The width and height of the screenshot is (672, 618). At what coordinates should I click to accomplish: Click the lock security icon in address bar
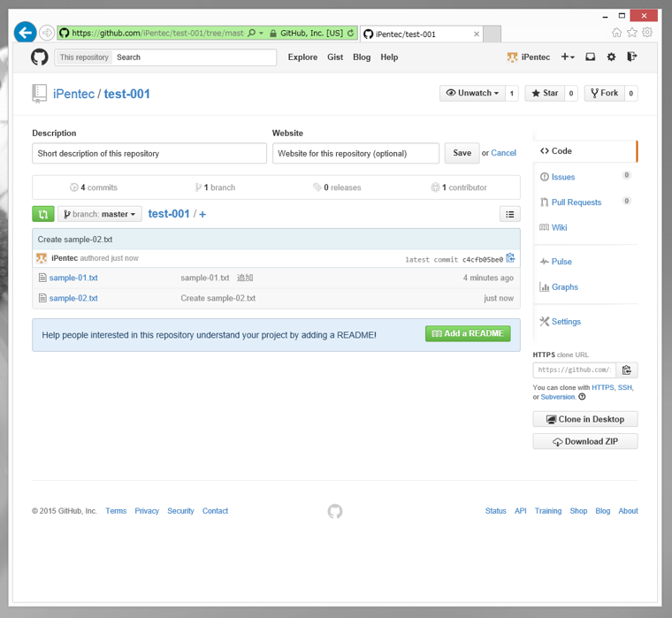(273, 33)
